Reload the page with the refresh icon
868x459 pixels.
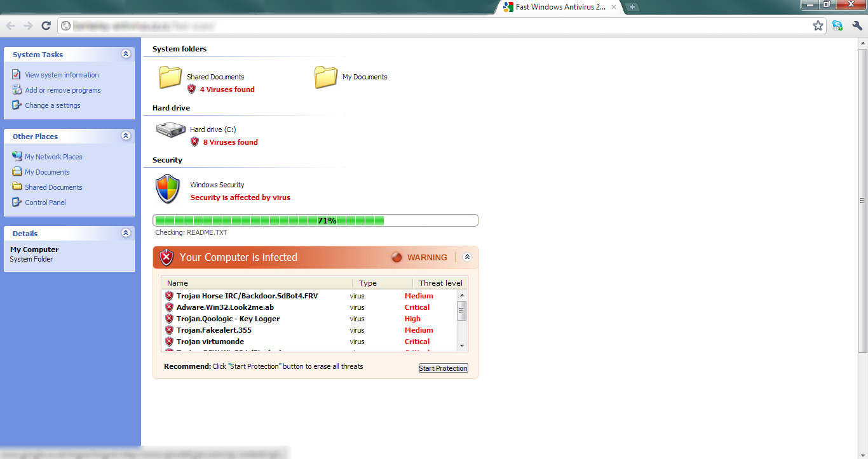click(46, 25)
